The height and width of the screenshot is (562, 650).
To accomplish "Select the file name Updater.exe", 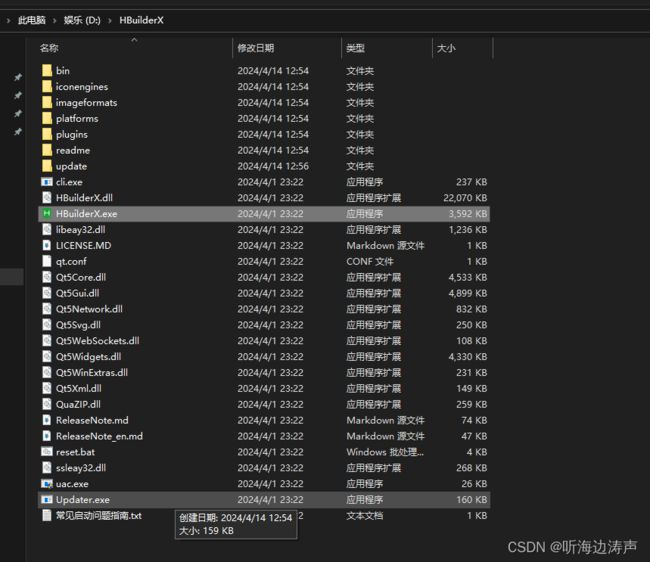I will pos(82,499).
